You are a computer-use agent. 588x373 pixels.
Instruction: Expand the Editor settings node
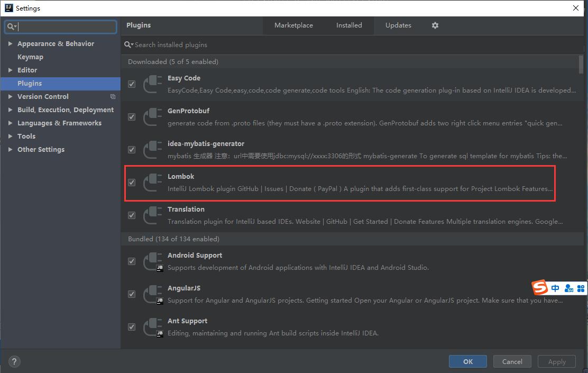coord(10,70)
